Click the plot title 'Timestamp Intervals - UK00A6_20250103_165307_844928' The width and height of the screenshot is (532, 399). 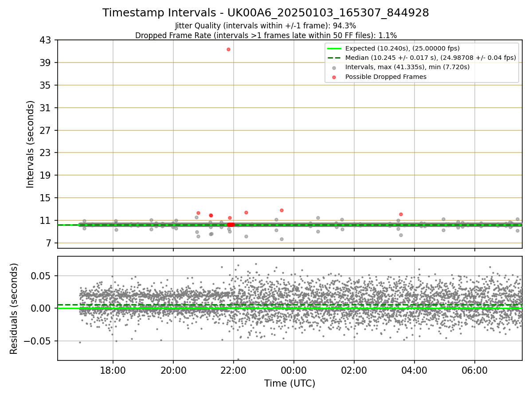tap(266, 13)
